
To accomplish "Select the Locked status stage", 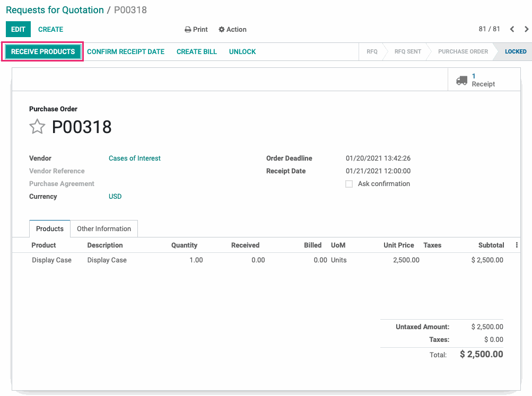I will 516,51.
